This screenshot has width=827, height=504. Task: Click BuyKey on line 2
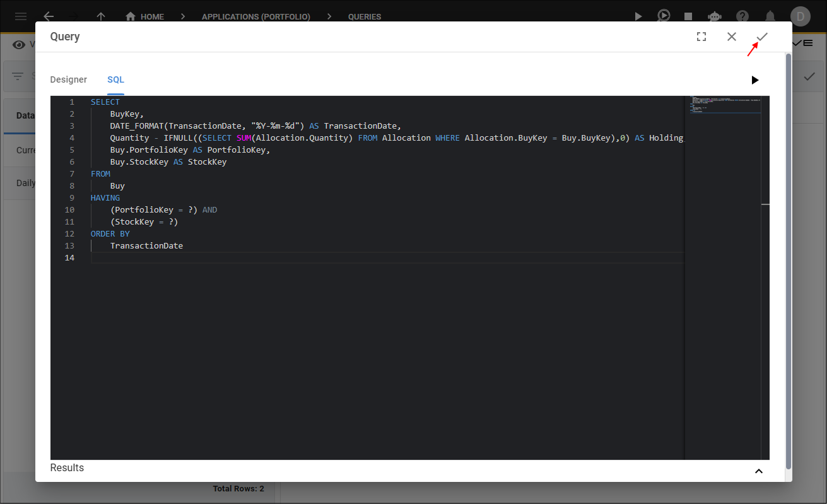pyautogui.click(x=125, y=114)
